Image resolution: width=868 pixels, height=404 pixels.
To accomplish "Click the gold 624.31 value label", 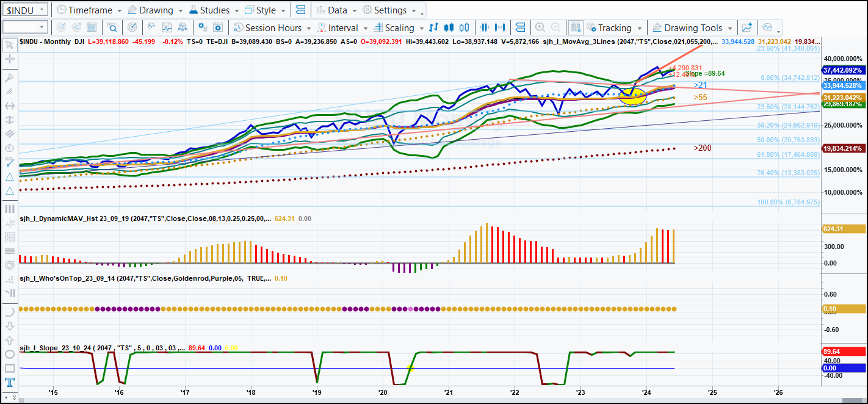I will click(844, 229).
